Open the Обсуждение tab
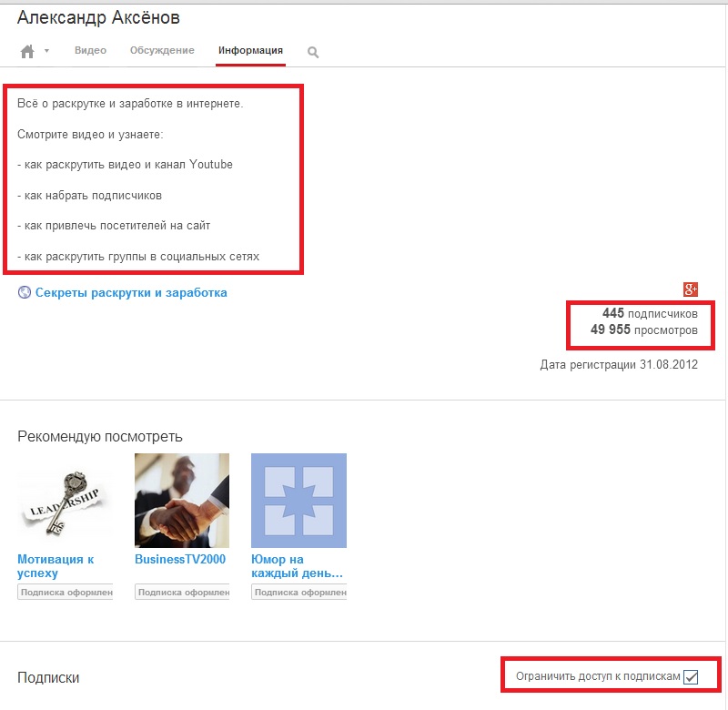This screenshot has width=728, height=710. [162, 50]
